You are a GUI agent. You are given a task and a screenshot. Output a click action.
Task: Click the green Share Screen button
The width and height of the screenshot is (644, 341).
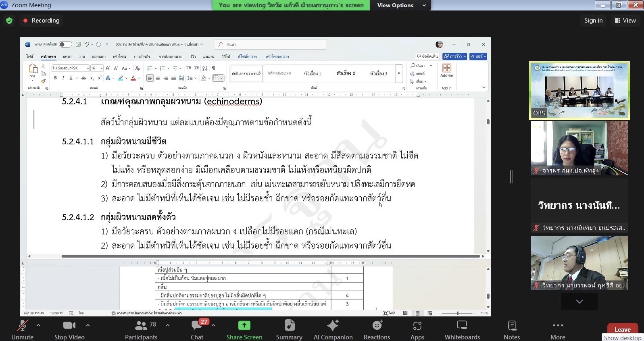click(x=244, y=330)
